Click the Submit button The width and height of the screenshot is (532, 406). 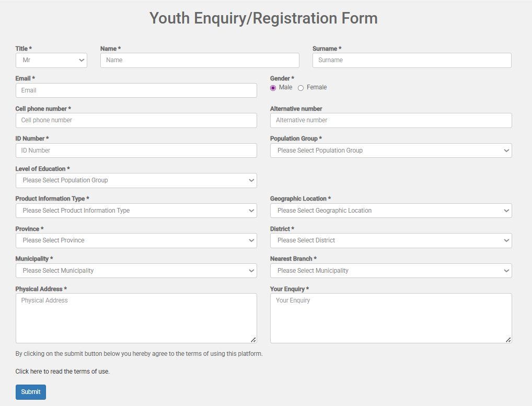[31, 392]
